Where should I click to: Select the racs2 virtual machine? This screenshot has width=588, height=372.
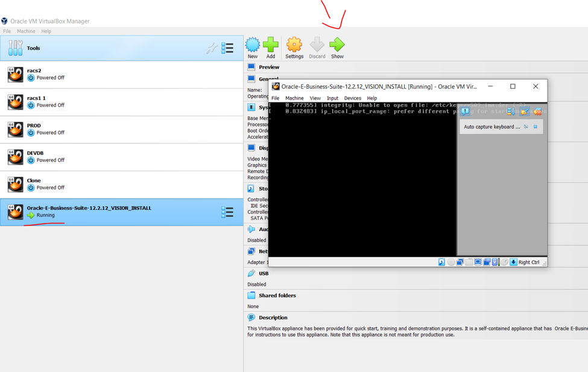click(121, 75)
